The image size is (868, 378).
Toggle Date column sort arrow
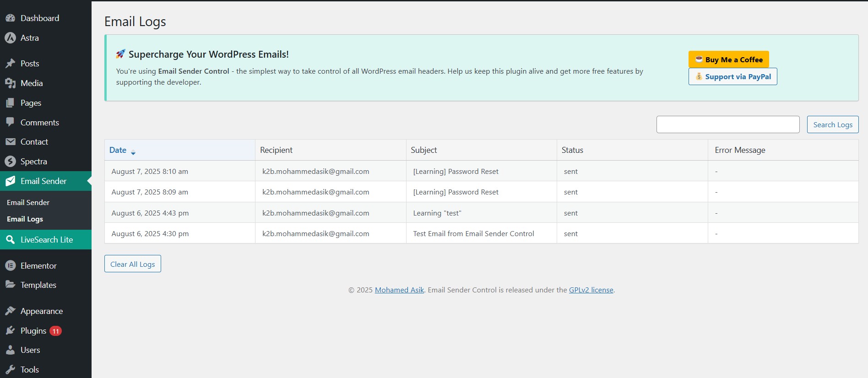(x=133, y=152)
